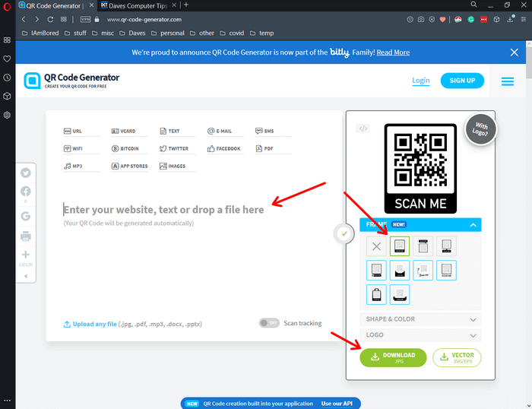Select the SMS QR code type

coord(273,131)
